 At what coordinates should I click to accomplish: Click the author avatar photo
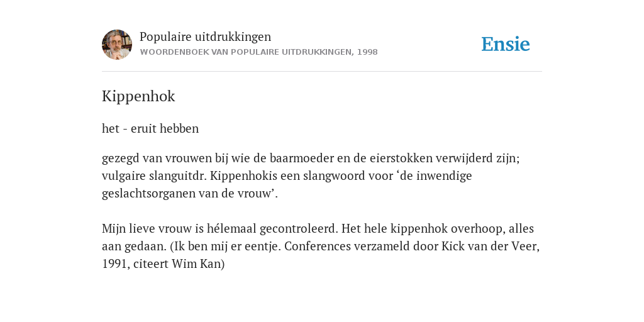tap(117, 45)
